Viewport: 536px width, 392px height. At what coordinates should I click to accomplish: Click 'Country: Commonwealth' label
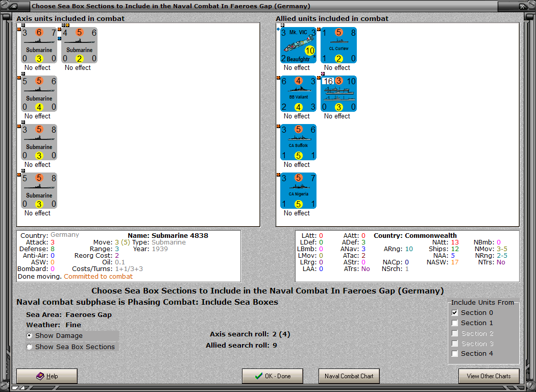click(x=415, y=235)
